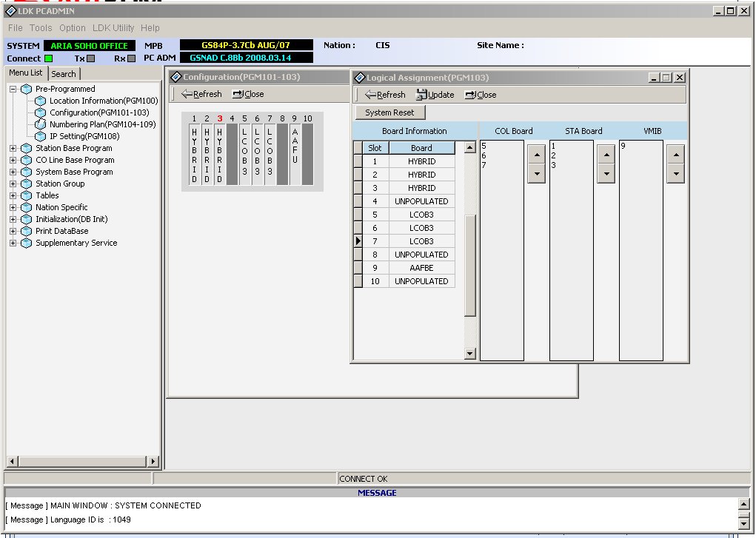Click the CO Line Base Program cube icon
Screen dimensions: 756x538
[27, 160]
